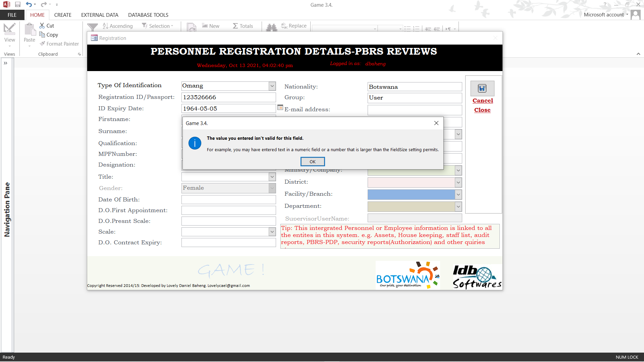Screen dimensions: 644x362
Task: Switch to the HOME ribbon tab
Action: coord(37,15)
